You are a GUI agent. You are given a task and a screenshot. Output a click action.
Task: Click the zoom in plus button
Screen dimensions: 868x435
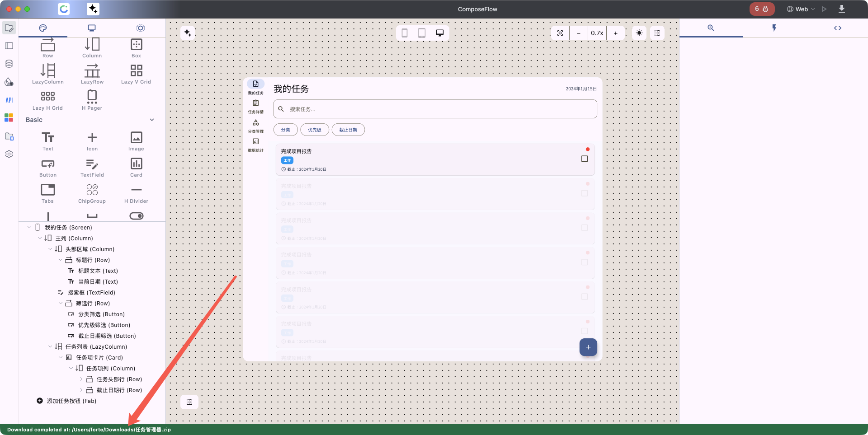615,33
